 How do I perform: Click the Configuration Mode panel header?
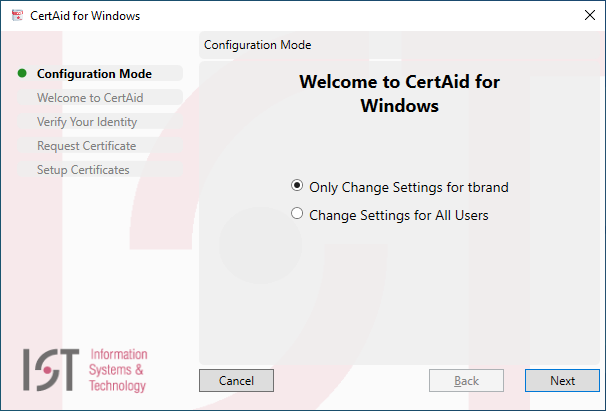coord(400,45)
